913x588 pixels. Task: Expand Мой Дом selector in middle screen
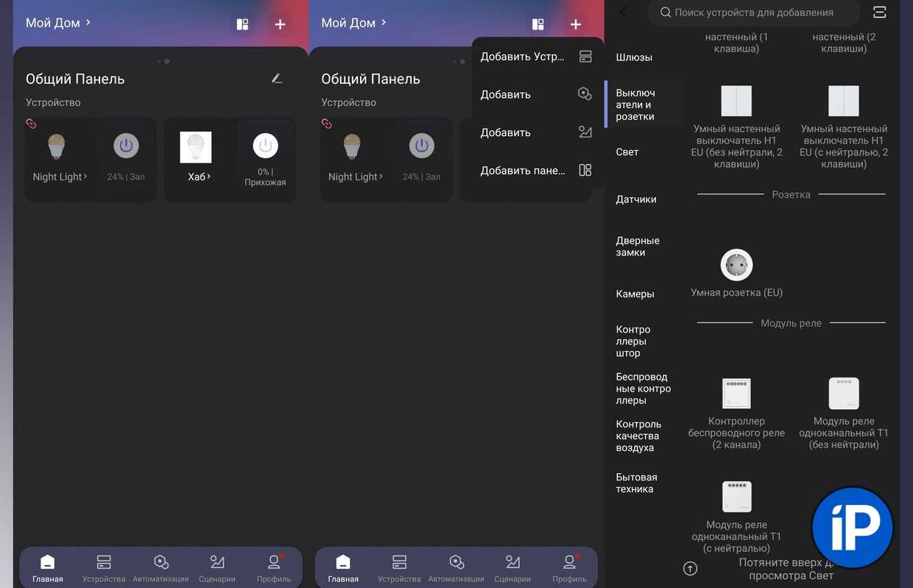[x=353, y=23]
